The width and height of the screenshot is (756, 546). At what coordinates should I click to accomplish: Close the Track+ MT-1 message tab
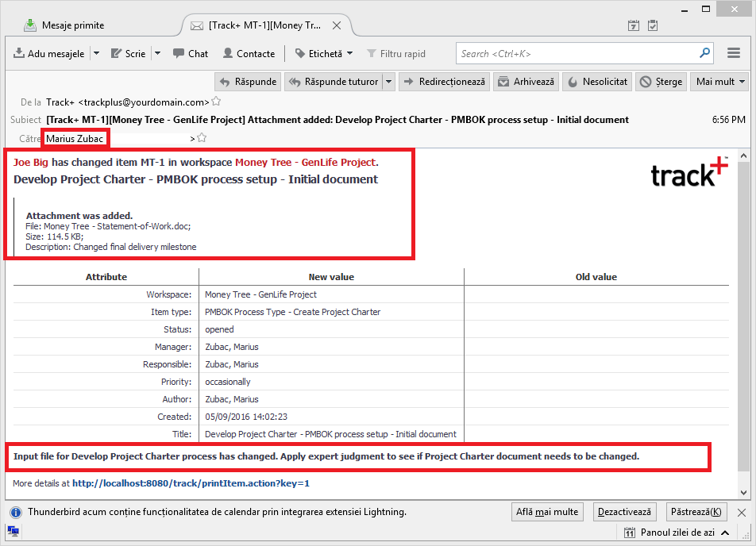click(x=337, y=25)
